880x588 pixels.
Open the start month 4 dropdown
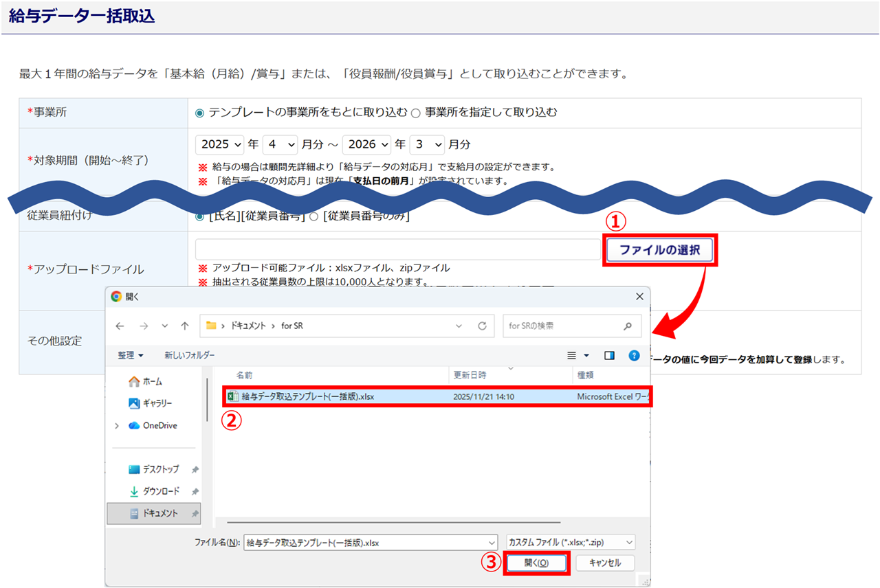(280, 145)
